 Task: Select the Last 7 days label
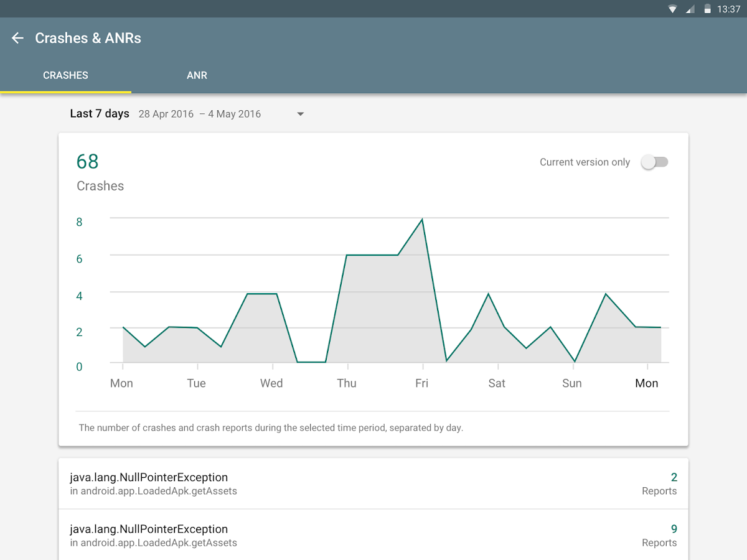tap(100, 114)
